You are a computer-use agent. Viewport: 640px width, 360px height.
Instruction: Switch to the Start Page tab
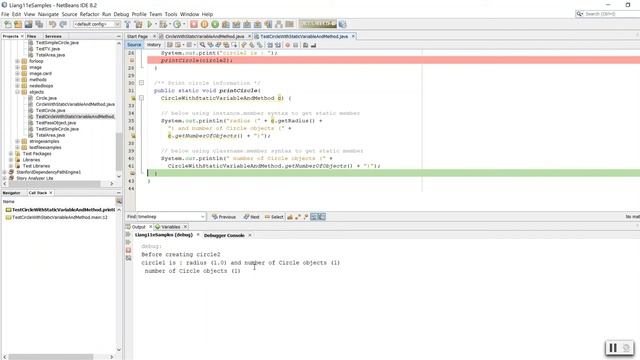[138, 36]
